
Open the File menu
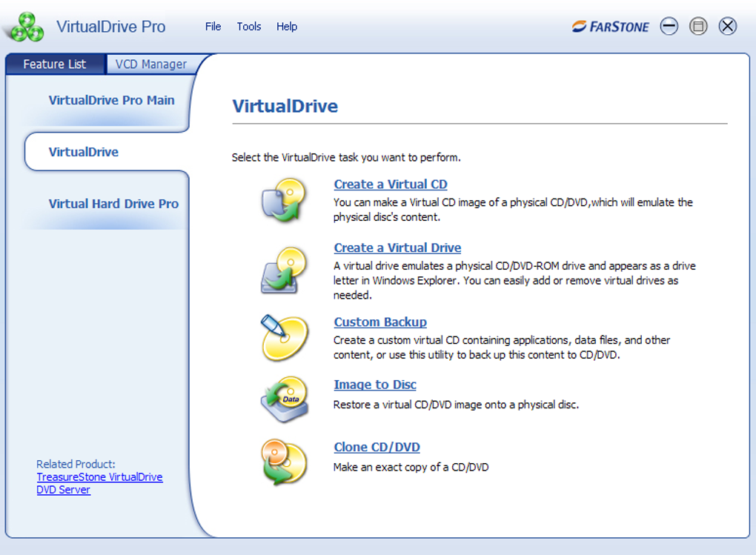213,27
